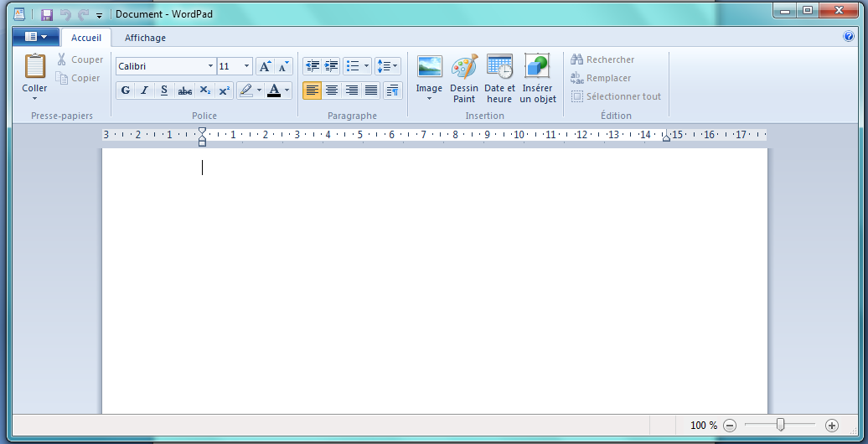Click the zoom slider handle
Image resolution: width=868 pixels, height=444 pixels.
pos(781,426)
